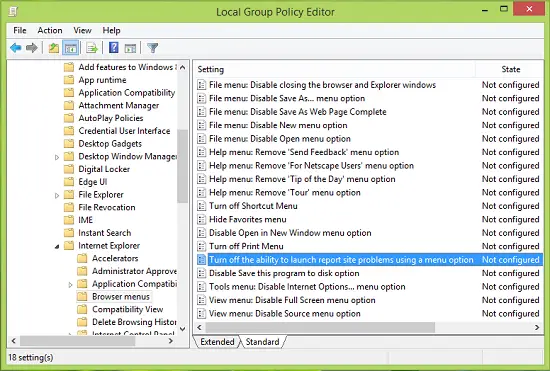Image resolution: width=550 pixels, height=371 pixels.
Task: Click policy icon for Turn off Shortcut Menu
Action: 201,206
